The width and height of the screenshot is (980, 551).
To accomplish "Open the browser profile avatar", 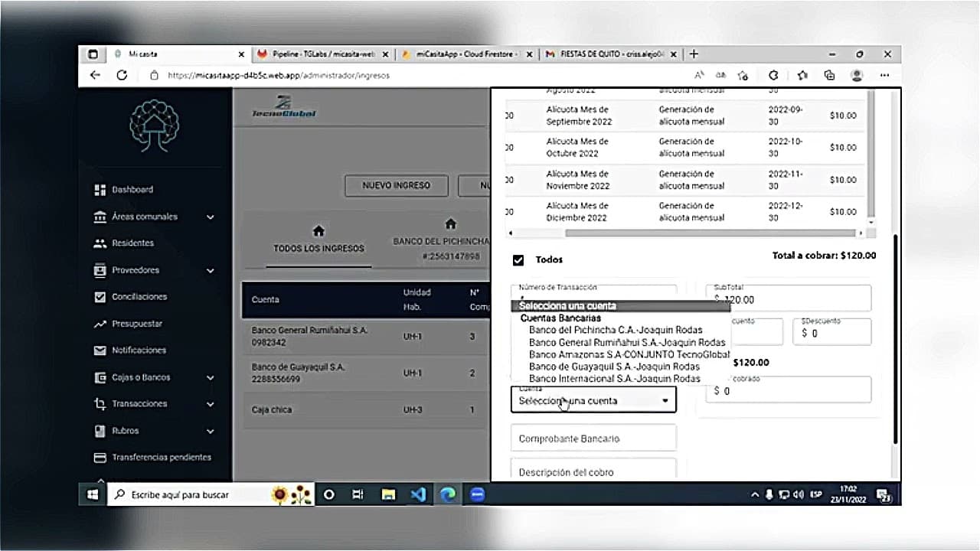I will coord(857,75).
